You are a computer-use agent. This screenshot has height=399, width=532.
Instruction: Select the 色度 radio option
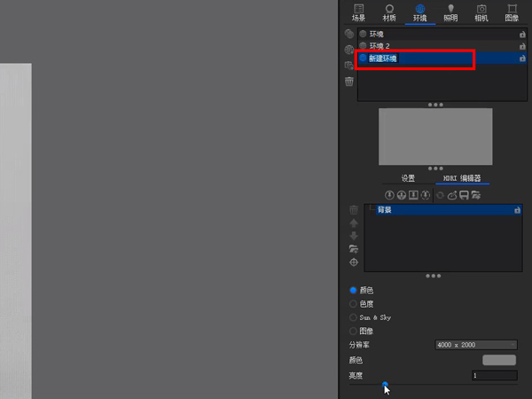click(x=354, y=303)
